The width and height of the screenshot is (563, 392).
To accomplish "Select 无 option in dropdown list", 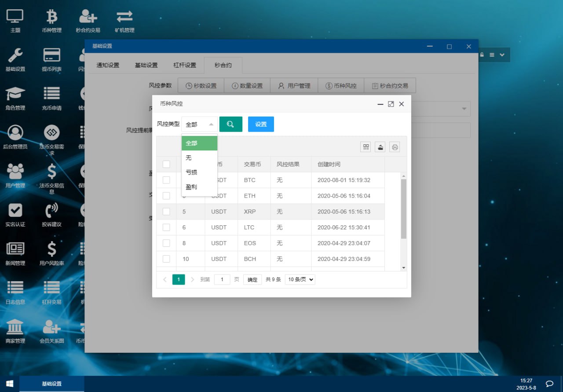I will 200,158.
